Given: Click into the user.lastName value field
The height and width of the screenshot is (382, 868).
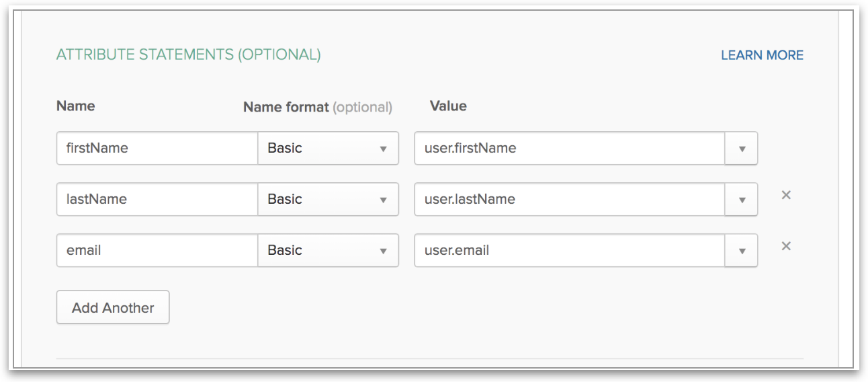Looking at the screenshot, I should pos(570,200).
